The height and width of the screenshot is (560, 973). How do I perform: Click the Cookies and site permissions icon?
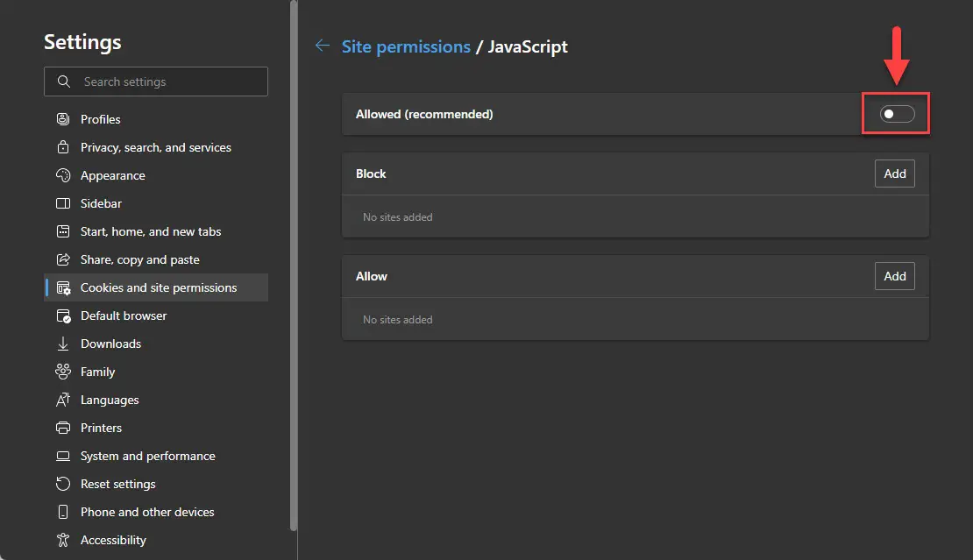point(62,287)
